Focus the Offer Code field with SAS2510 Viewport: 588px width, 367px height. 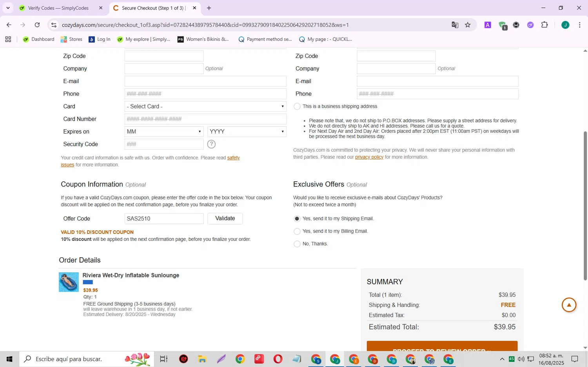pos(164,219)
